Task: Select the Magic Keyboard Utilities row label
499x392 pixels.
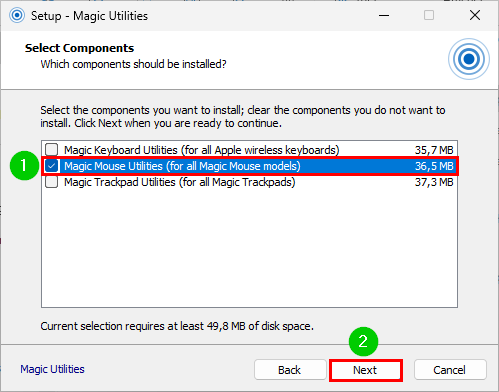Action: tap(202, 150)
